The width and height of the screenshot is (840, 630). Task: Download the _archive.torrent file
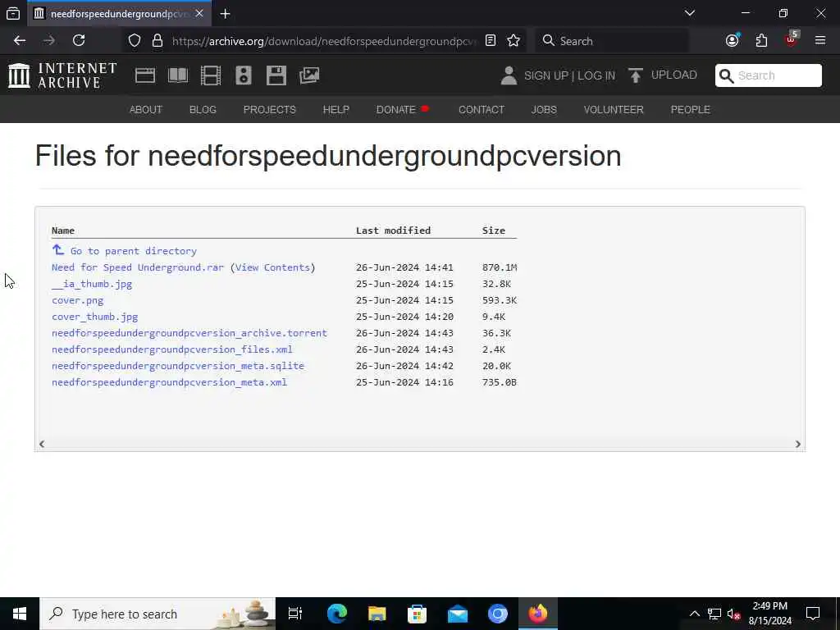[189, 333]
